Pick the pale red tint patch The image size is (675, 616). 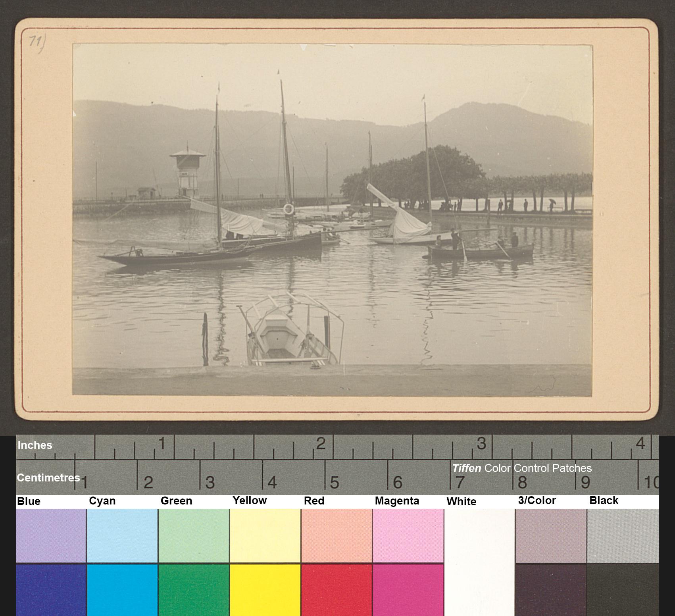click(337, 535)
